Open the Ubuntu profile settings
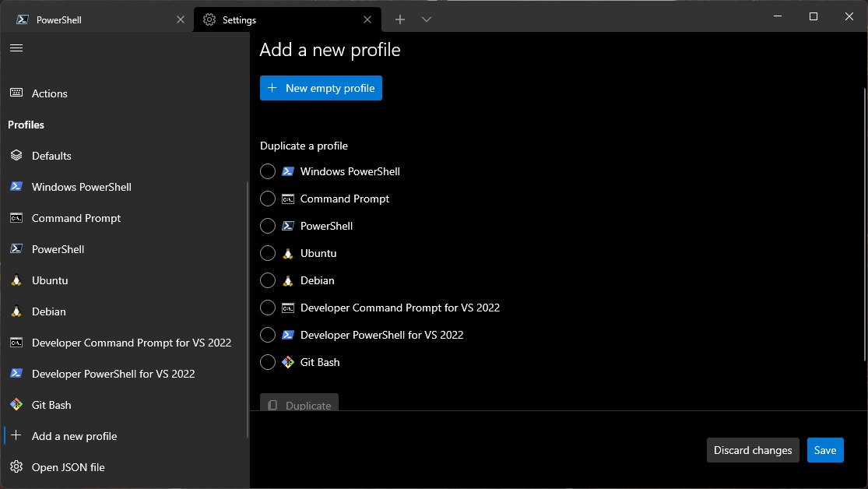This screenshot has height=489, width=868. tap(125, 280)
